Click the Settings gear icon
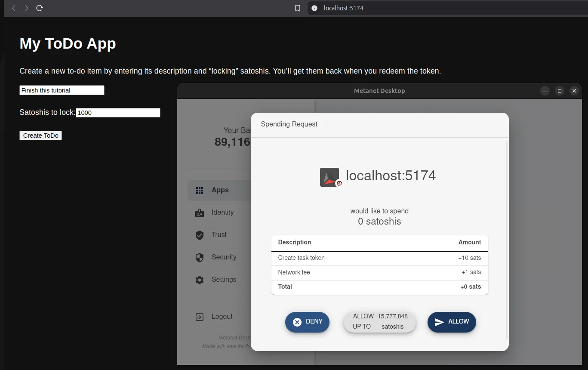Screen dimensions: 588x370 200,280
